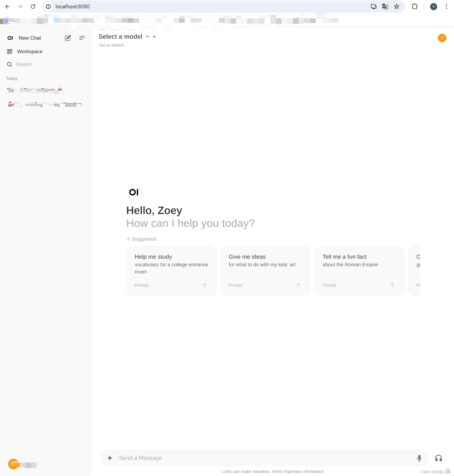
Task: Open the Y browser profile avatar
Action: (433, 7)
